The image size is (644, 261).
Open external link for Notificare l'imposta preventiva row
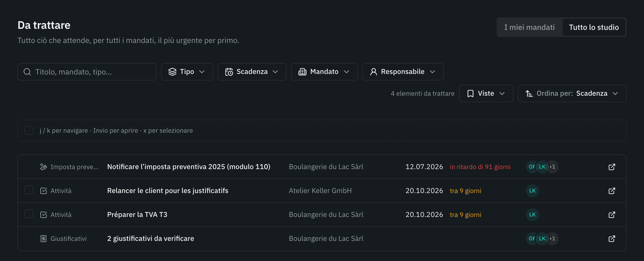coord(612,167)
